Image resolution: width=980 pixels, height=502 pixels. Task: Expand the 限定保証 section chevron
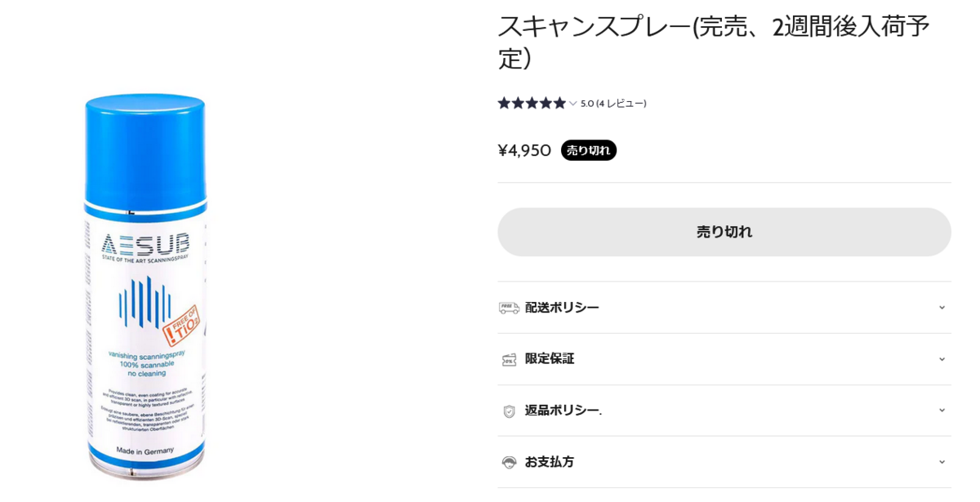(x=942, y=359)
